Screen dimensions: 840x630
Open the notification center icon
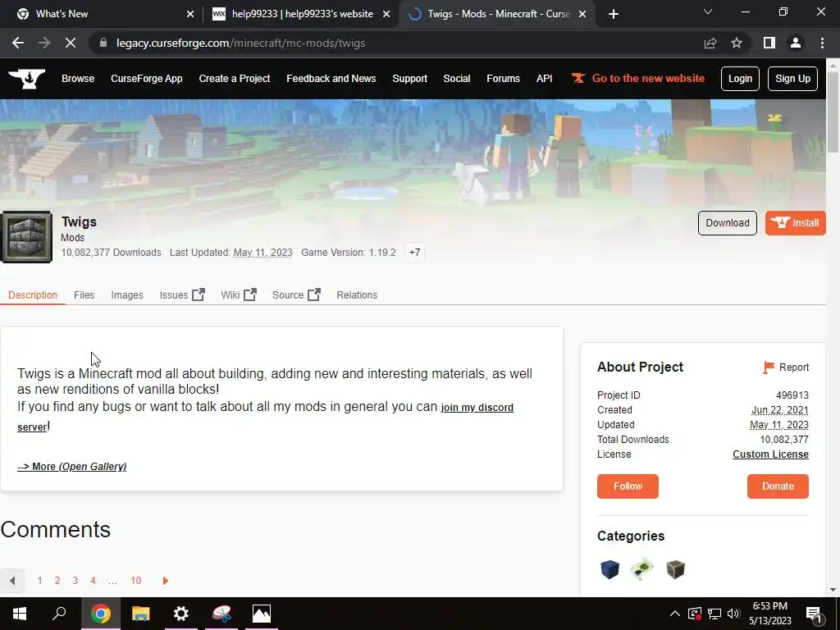(813, 614)
